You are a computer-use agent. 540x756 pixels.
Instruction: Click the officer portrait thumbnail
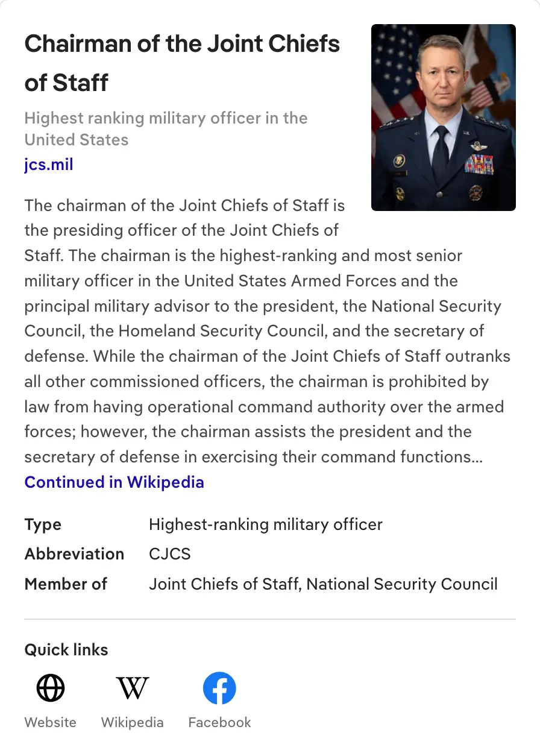pyautogui.click(x=443, y=118)
